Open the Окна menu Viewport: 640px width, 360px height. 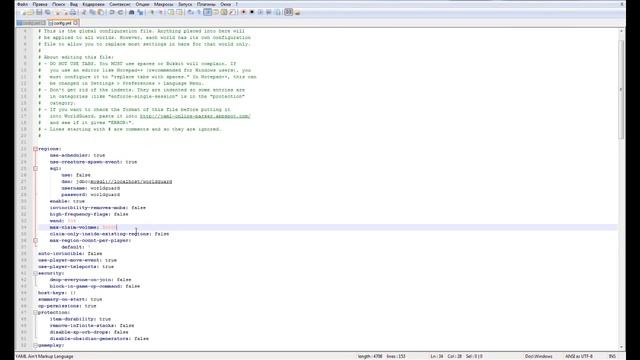226,4
